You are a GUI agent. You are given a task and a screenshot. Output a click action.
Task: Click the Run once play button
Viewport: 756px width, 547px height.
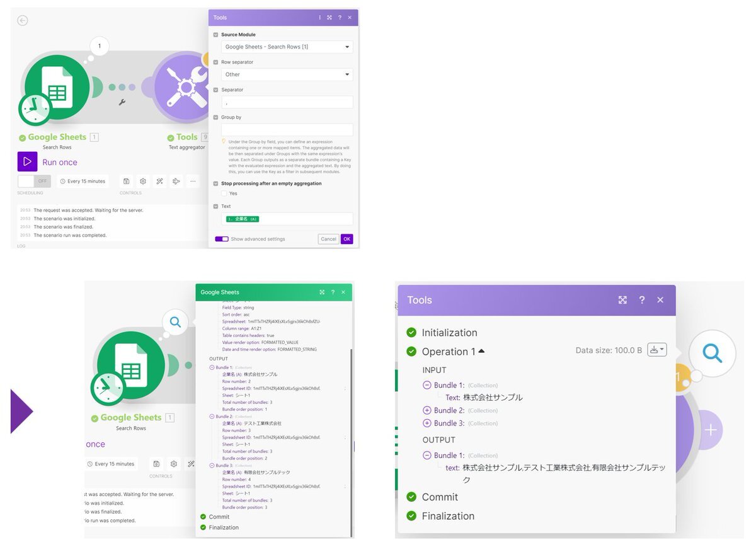click(27, 162)
